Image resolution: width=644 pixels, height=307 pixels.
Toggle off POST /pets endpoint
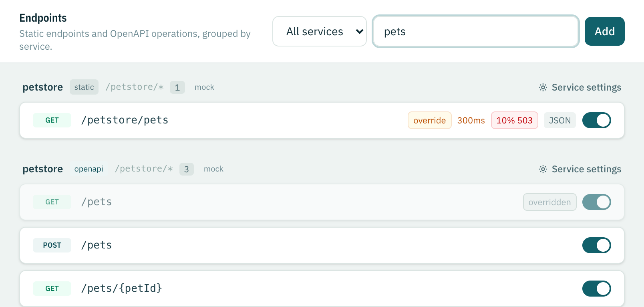597,245
